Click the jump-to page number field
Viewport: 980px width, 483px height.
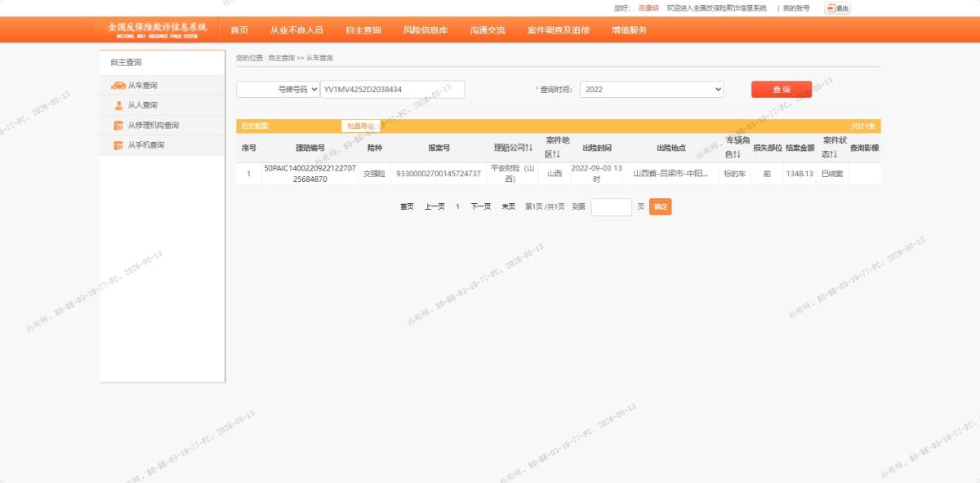[x=611, y=207]
